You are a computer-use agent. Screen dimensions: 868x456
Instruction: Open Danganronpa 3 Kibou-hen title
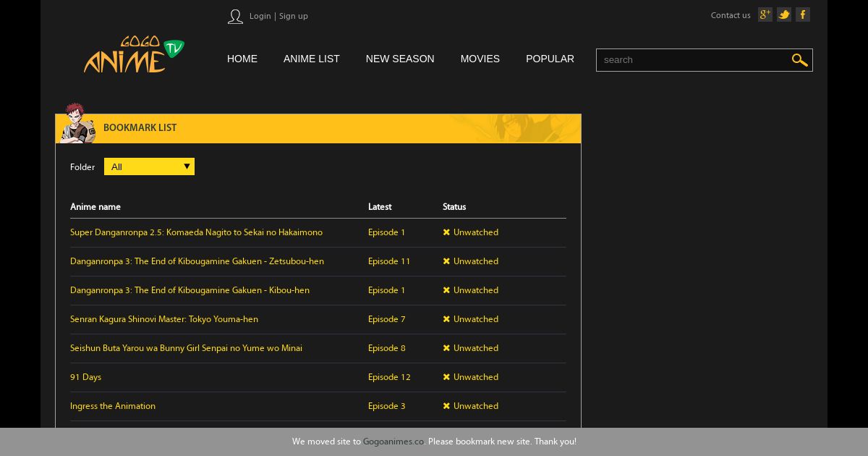pos(190,290)
